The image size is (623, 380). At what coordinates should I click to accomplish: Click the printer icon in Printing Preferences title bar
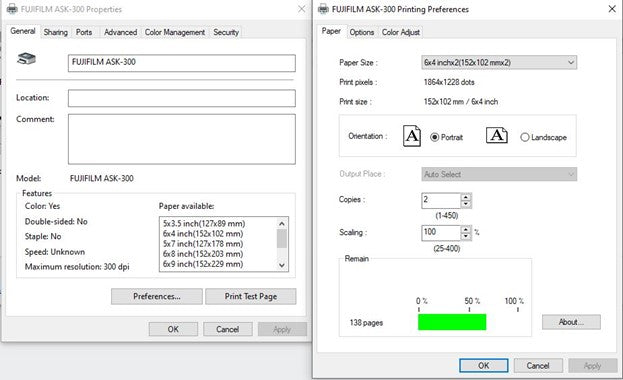click(x=323, y=9)
